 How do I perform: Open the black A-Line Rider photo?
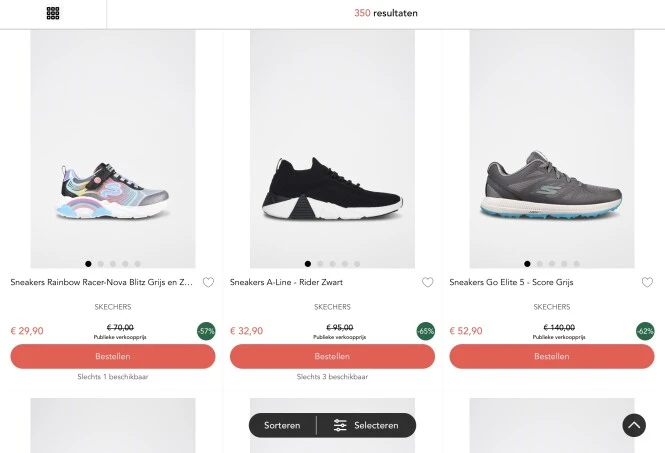(332, 150)
